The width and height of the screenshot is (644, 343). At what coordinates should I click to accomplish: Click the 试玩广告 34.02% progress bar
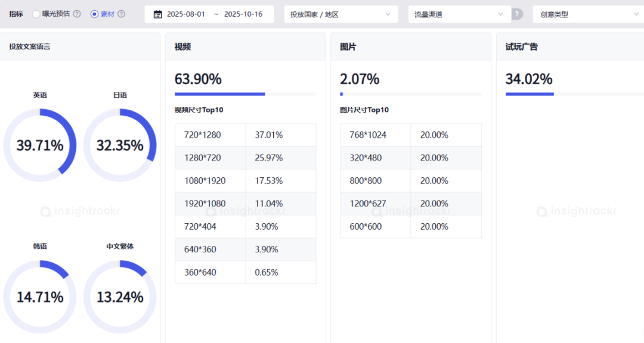574,94
